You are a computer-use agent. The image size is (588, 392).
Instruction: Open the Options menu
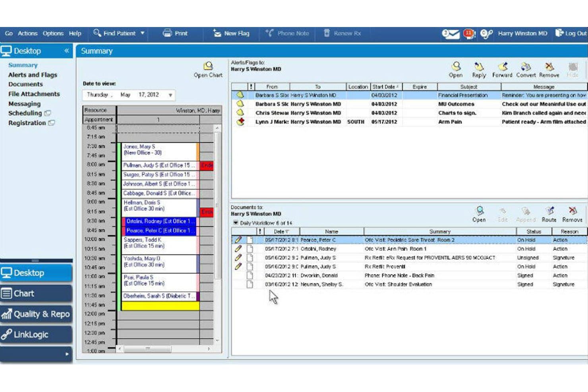tap(53, 33)
